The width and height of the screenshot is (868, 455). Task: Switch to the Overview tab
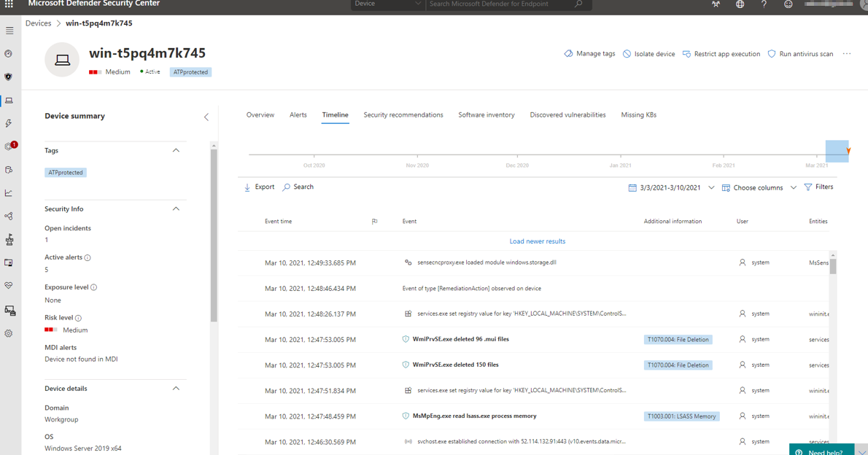pyautogui.click(x=260, y=115)
